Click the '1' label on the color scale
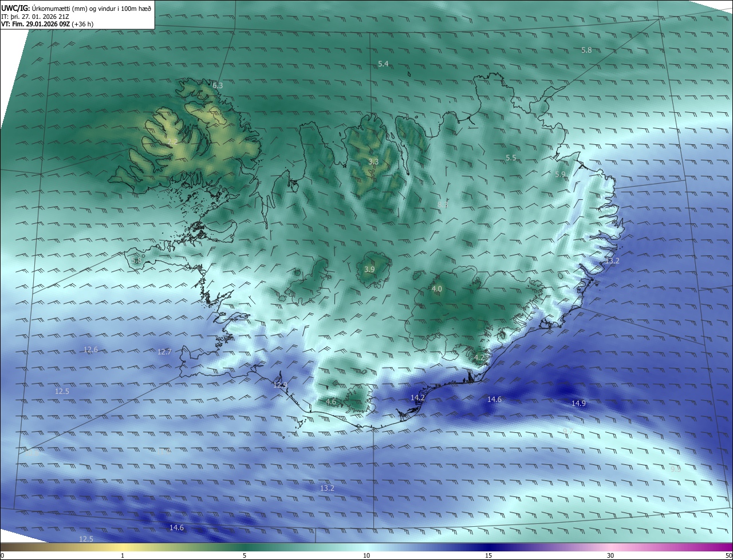733x560 pixels. coord(123,555)
